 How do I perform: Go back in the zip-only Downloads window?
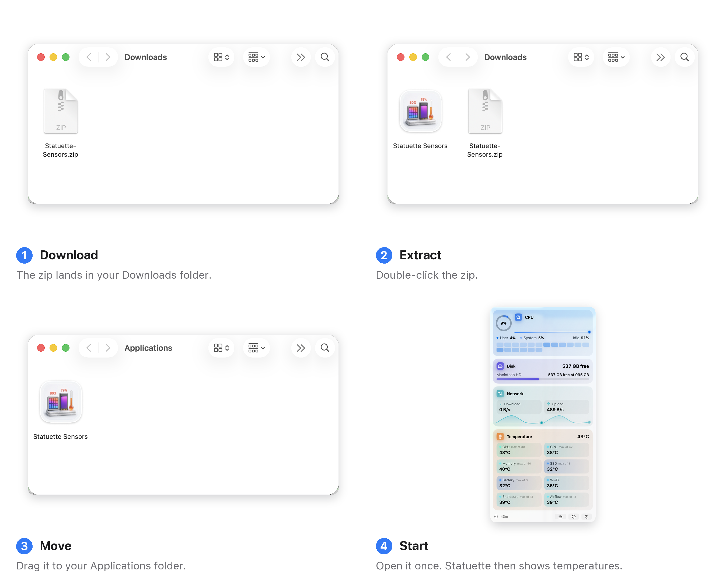click(89, 57)
